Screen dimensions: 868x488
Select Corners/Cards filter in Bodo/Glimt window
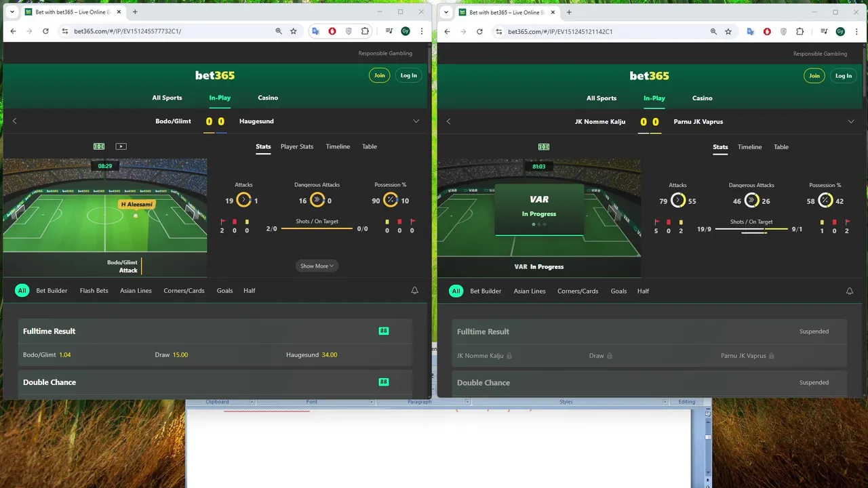point(184,291)
